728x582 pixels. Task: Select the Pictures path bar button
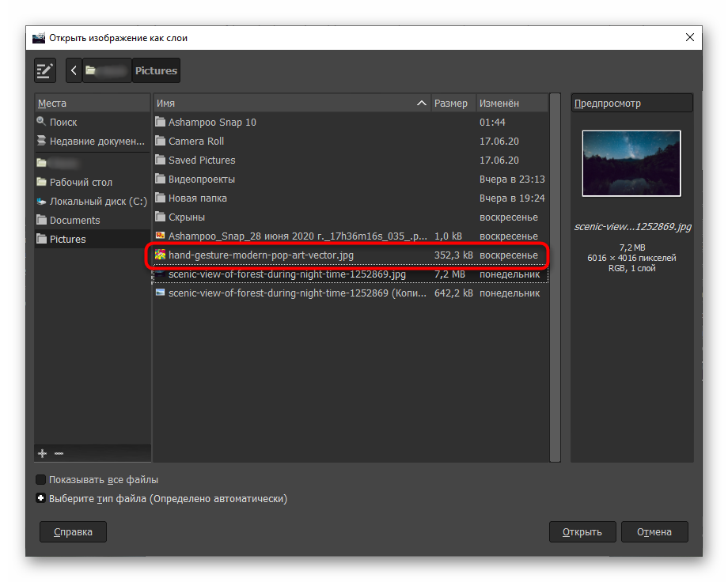(156, 70)
